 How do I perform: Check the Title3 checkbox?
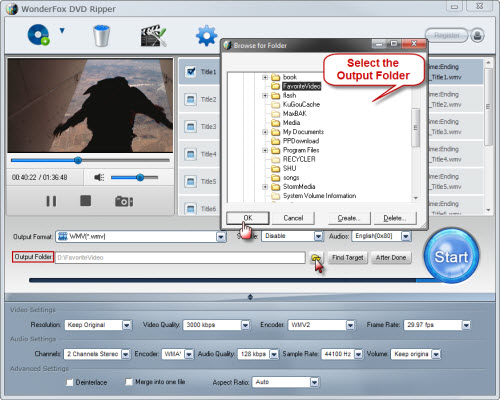(x=191, y=127)
